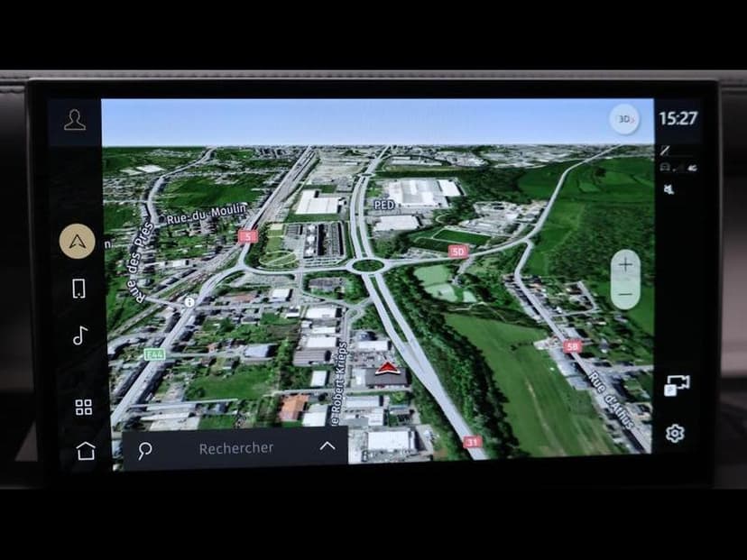Open the music note media icon
This screenshot has width=747, height=560.
(x=80, y=335)
